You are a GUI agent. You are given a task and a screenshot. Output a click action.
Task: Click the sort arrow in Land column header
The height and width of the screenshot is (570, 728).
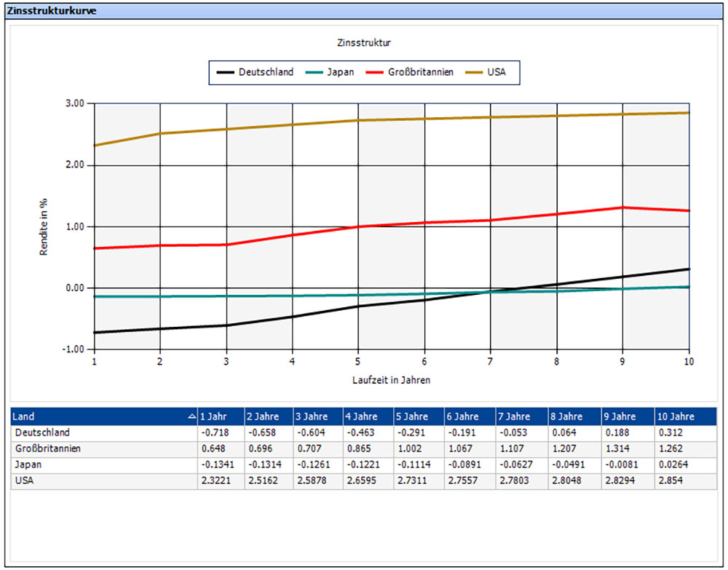pyautogui.click(x=191, y=417)
